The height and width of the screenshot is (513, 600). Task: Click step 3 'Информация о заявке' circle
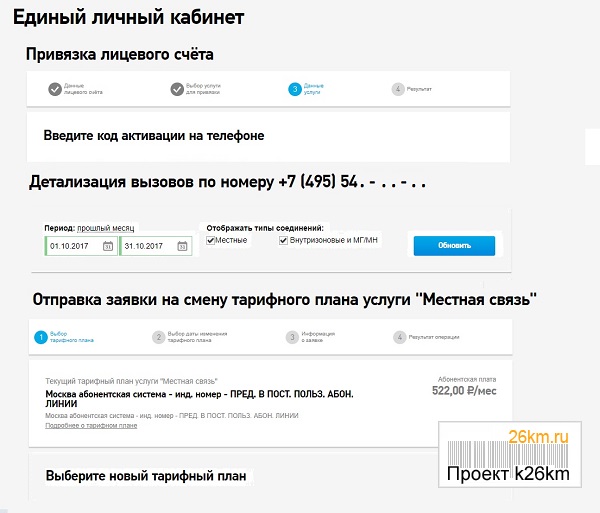pyautogui.click(x=292, y=337)
